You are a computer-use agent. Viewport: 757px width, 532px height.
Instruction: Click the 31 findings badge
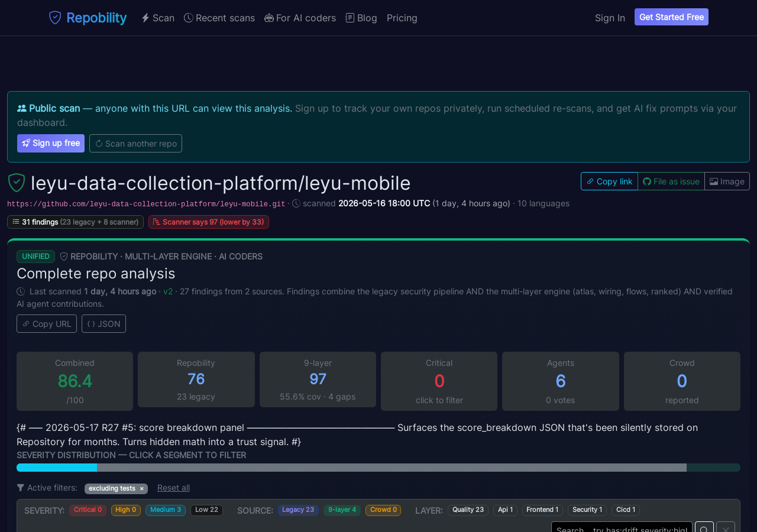coord(75,222)
